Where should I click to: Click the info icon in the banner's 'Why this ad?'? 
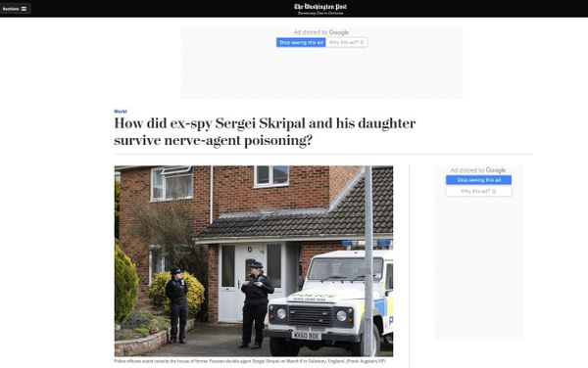[363, 43]
